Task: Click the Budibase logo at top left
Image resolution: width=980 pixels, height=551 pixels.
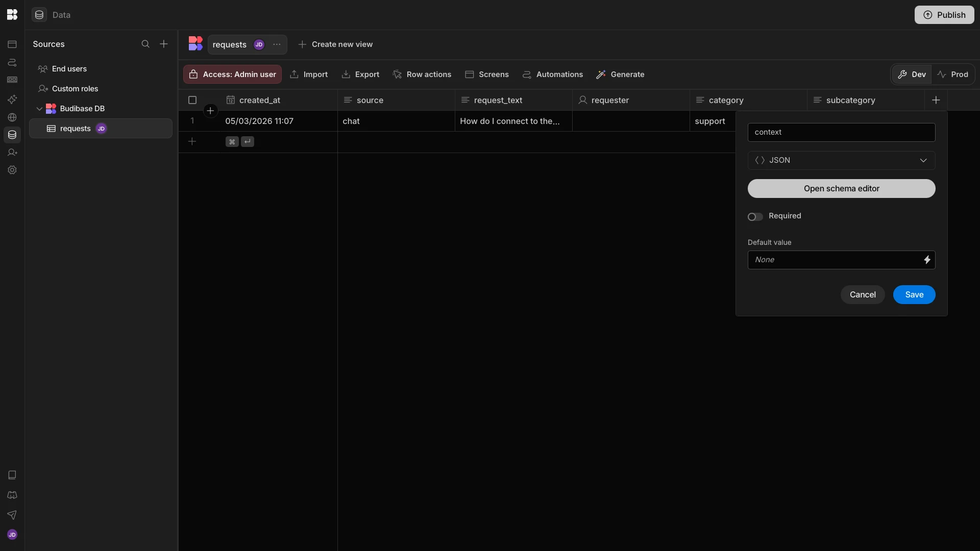Action: point(12,15)
